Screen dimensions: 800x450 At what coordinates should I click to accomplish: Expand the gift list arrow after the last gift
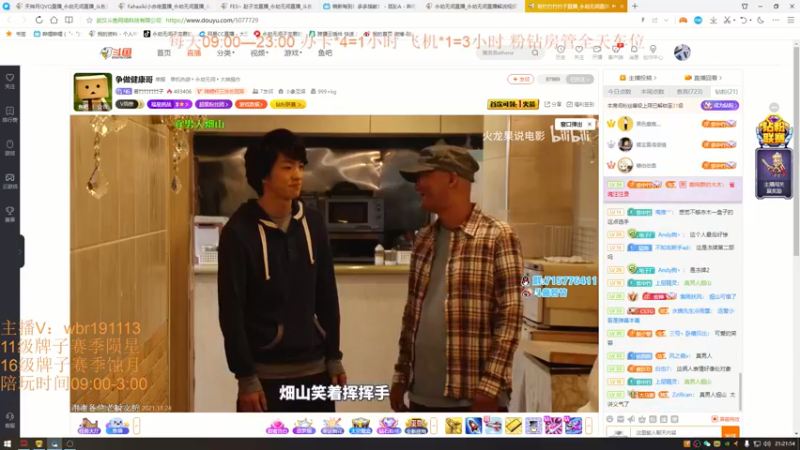coord(588,426)
